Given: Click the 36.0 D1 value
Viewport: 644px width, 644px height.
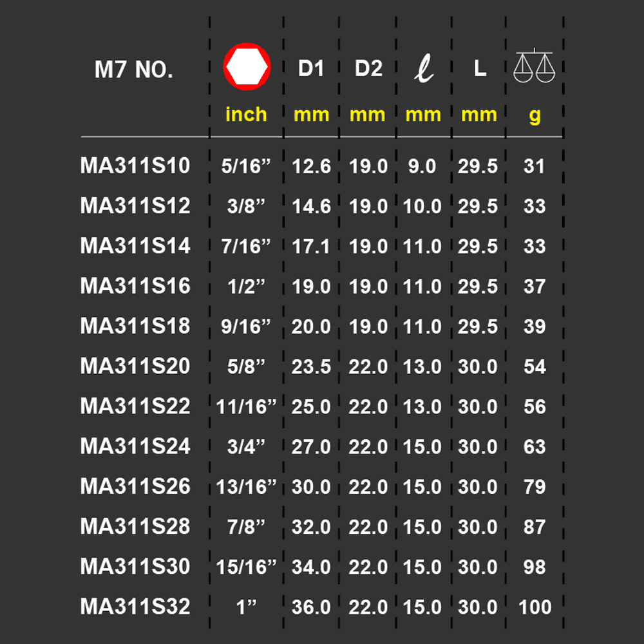Looking at the screenshot, I should pos(311,607).
